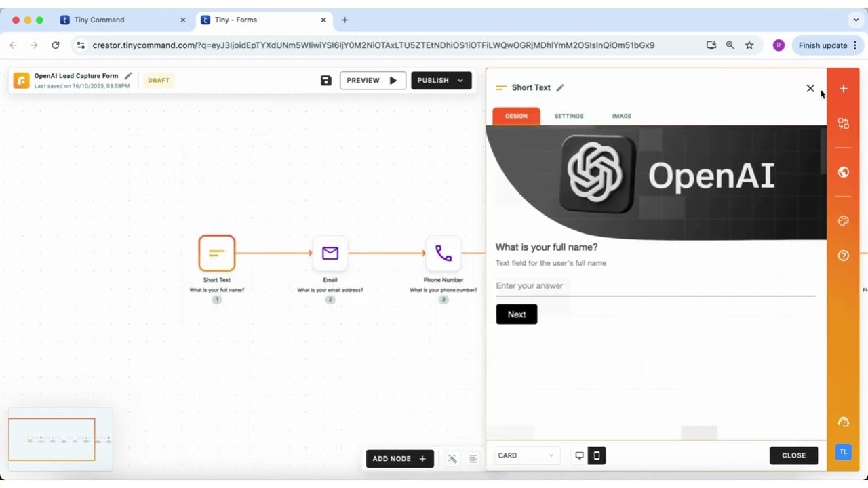This screenshot has height=488, width=868.
Task: Click the plus icon in orange sidebar
Action: (844, 89)
